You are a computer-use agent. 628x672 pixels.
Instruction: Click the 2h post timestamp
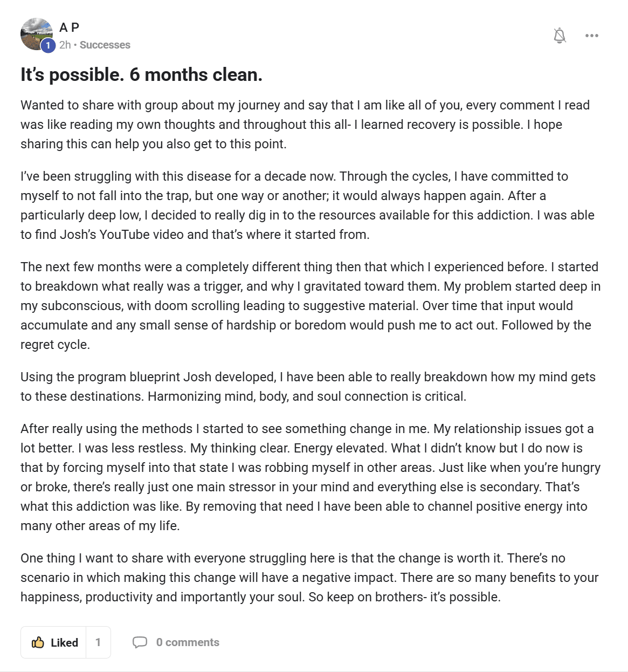pos(65,45)
